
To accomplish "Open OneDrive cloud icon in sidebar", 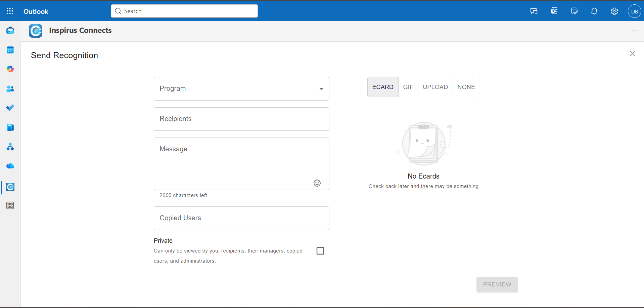I will (x=10, y=166).
